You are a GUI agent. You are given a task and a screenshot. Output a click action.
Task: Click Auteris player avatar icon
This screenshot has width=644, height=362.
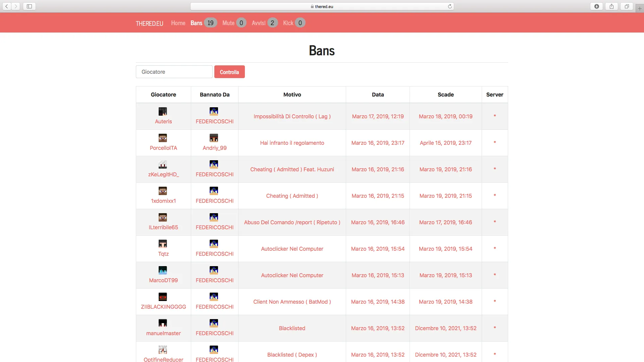coord(163,111)
